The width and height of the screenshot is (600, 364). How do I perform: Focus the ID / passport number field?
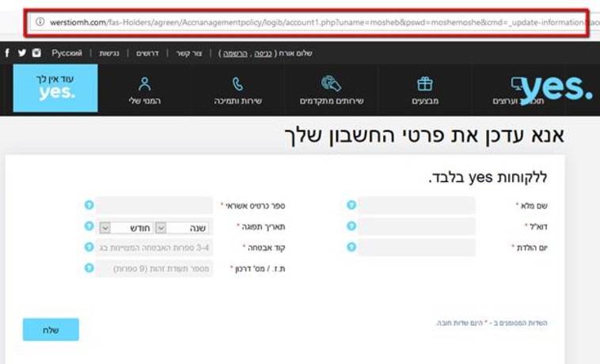point(154,268)
